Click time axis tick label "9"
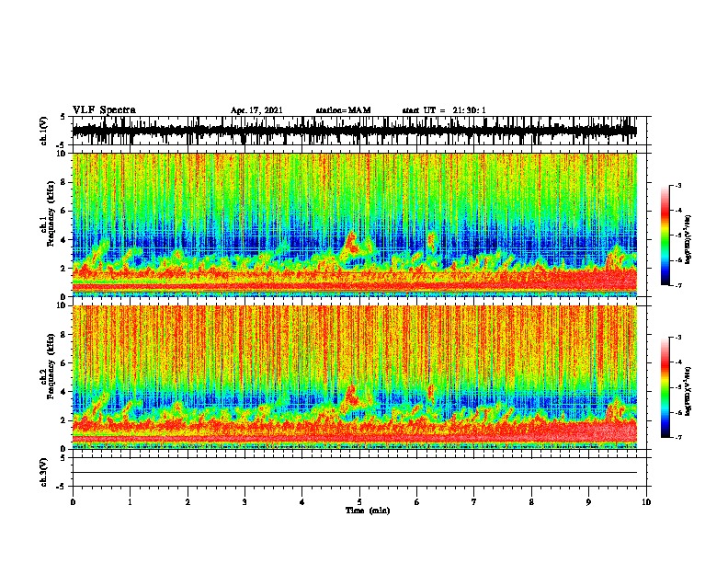 point(588,502)
